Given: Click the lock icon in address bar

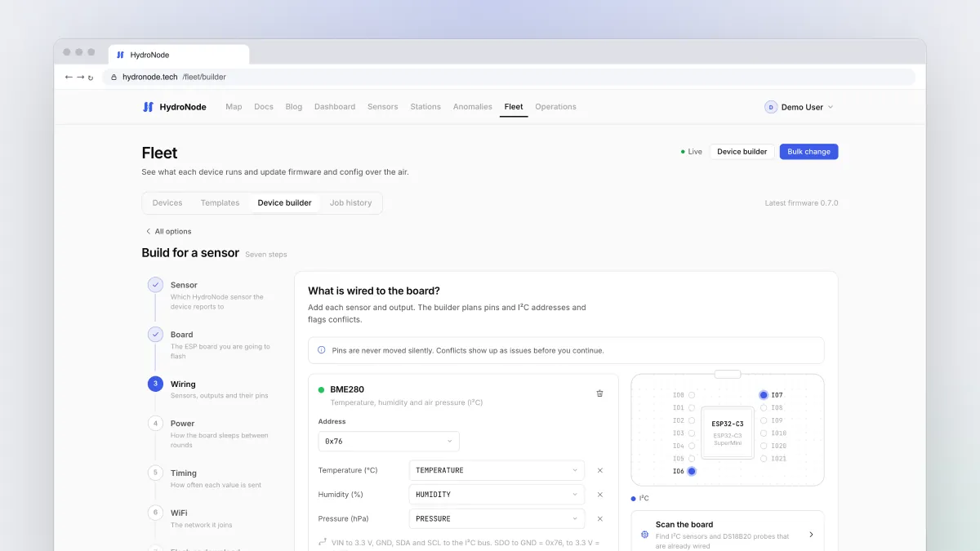Looking at the screenshot, I should tap(114, 77).
